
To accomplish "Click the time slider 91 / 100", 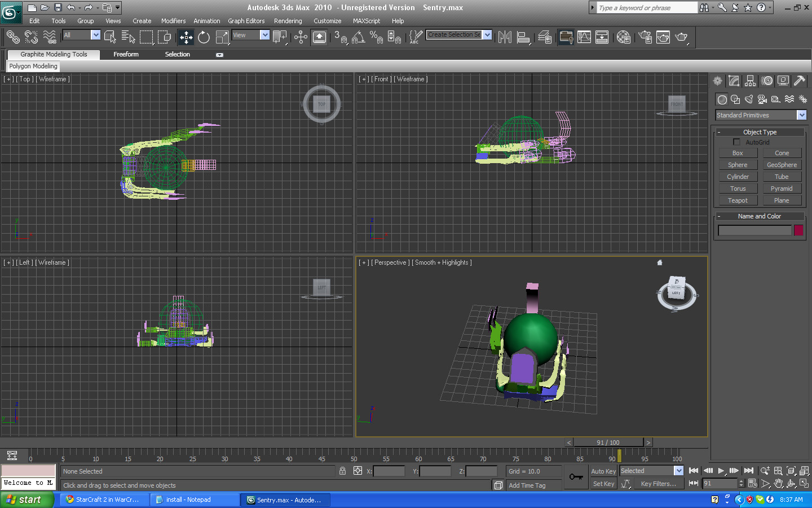I will coord(608,443).
